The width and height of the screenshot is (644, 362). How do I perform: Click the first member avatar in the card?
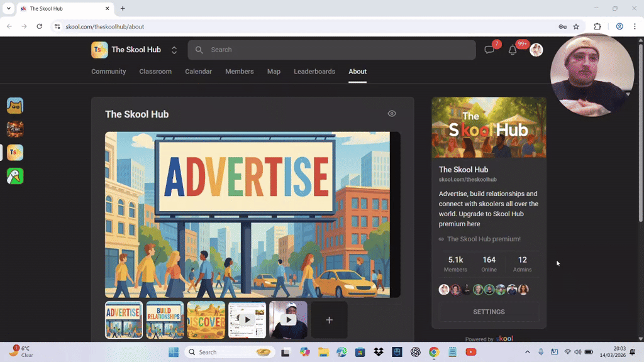pyautogui.click(x=444, y=289)
